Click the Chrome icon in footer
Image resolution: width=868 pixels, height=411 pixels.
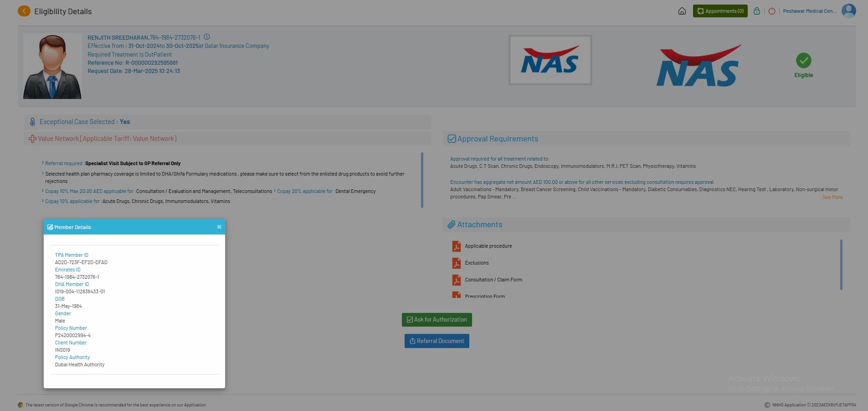coord(21,405)
